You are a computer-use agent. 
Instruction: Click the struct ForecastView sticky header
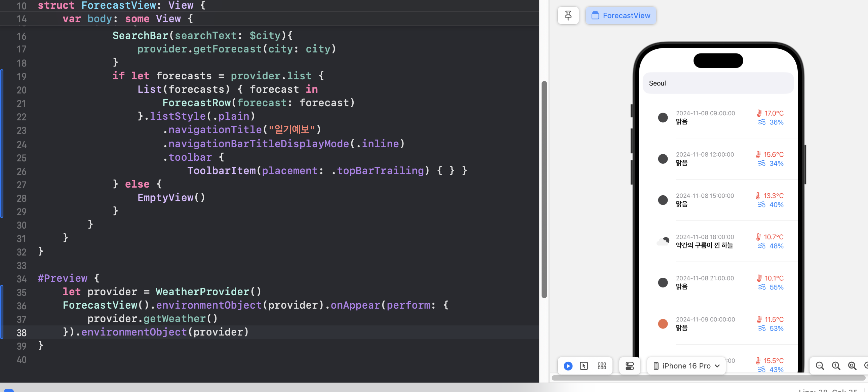pos(121,5)
